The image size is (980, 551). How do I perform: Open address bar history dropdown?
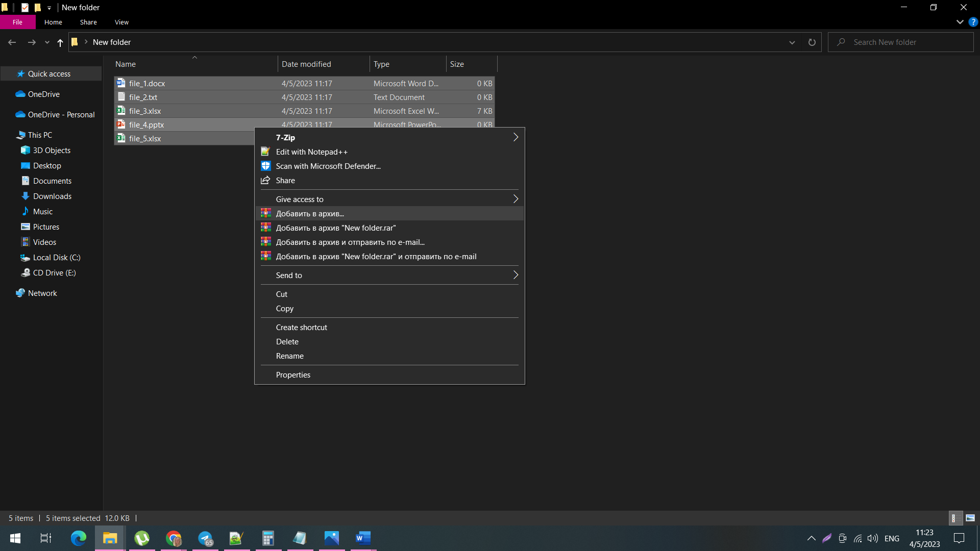(x=792, y=42)
